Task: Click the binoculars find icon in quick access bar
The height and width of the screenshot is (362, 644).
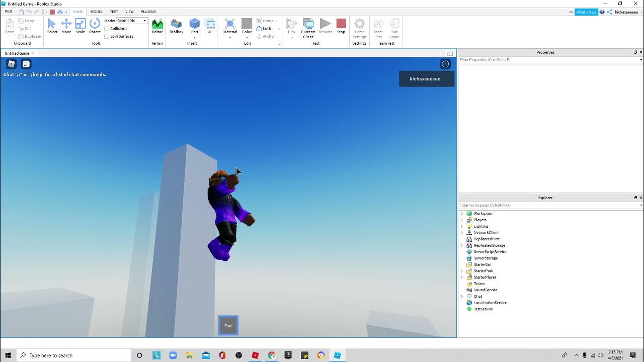Action: tap(59, 12)
